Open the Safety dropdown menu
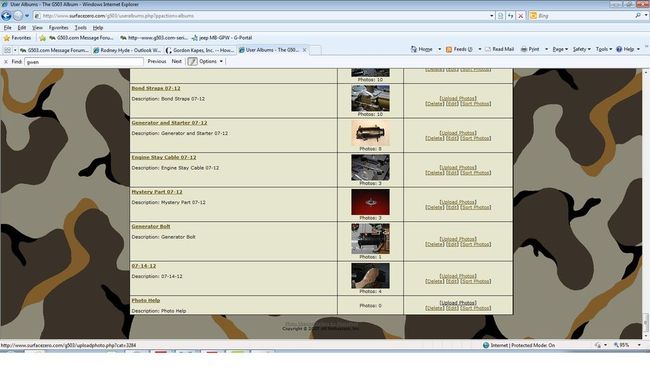 click(581, 49)
